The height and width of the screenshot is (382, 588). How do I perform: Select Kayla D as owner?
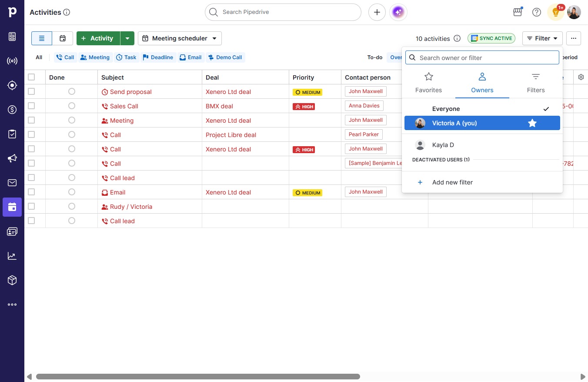[482, 145]
